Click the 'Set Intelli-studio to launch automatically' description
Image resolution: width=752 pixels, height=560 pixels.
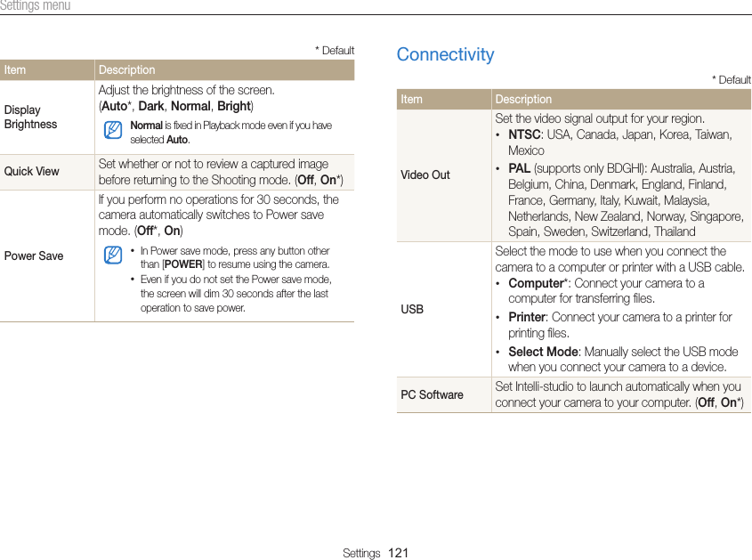(619, 394)
